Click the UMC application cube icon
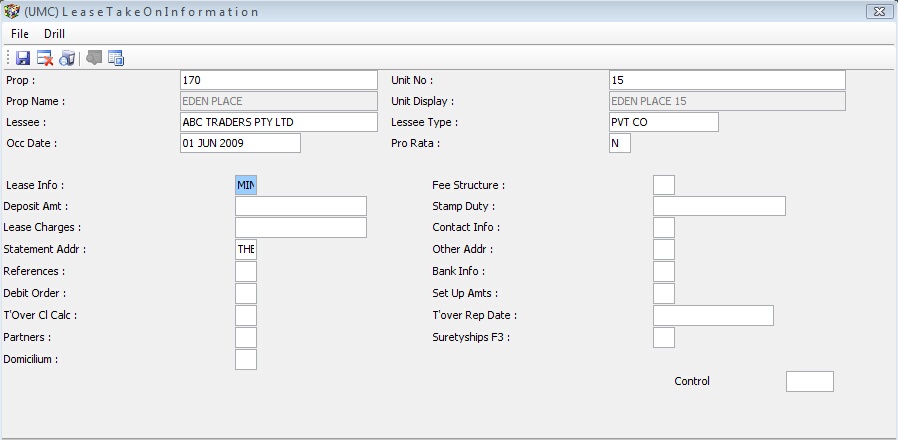 point(12,12)
